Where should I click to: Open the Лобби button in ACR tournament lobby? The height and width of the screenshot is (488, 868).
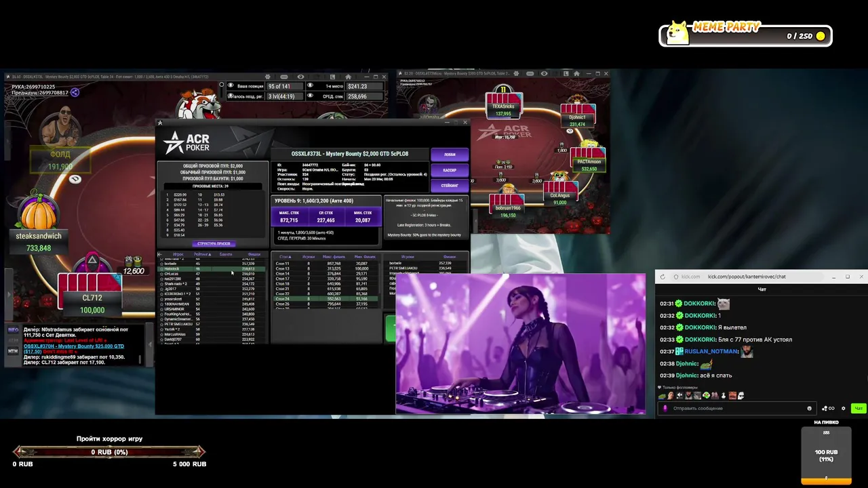[x=450, y=155]
